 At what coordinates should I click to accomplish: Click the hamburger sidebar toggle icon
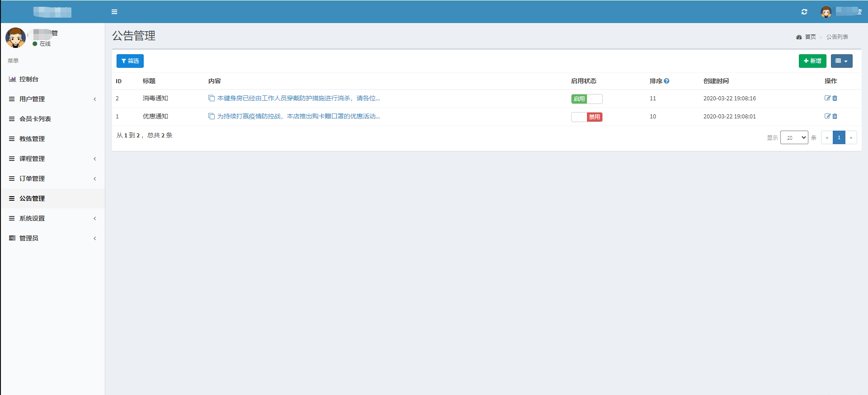pyautogui.click(x=114, y=12)
